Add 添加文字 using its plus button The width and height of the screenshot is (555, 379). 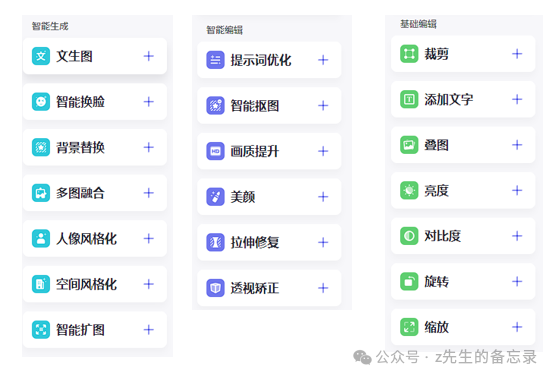(517, 99)
